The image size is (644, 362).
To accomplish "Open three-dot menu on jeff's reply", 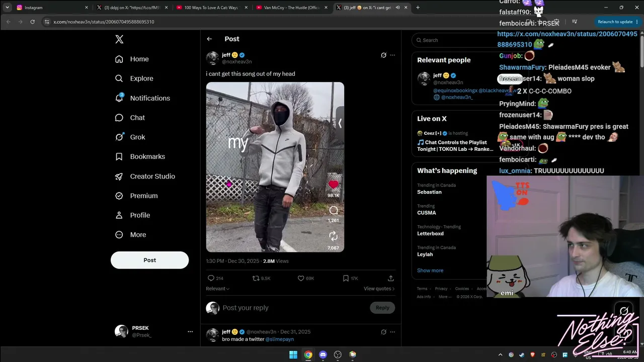I will 392,332.
